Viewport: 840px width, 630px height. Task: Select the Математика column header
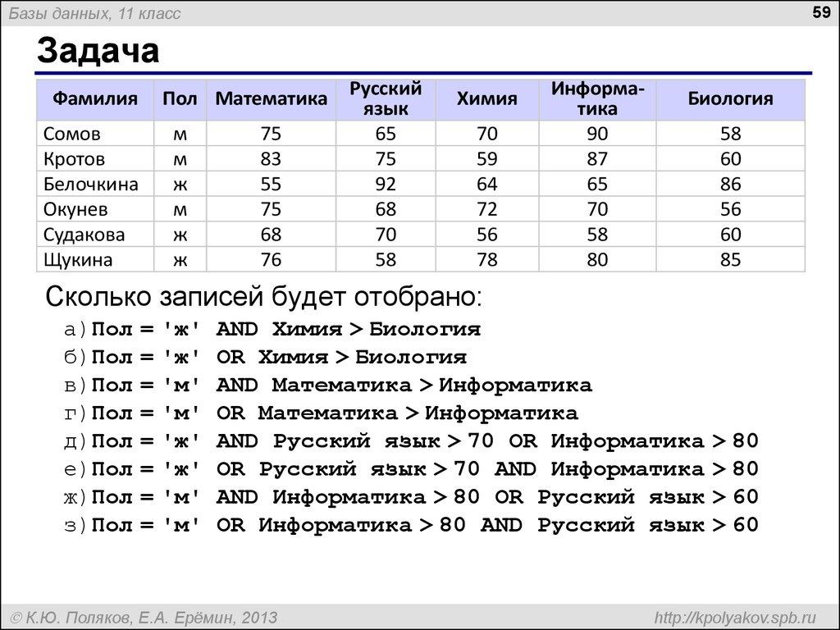271,98
